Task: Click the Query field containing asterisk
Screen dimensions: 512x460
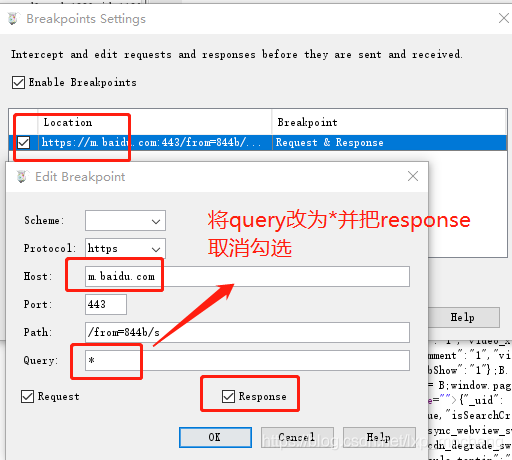Action: point(247,360)
